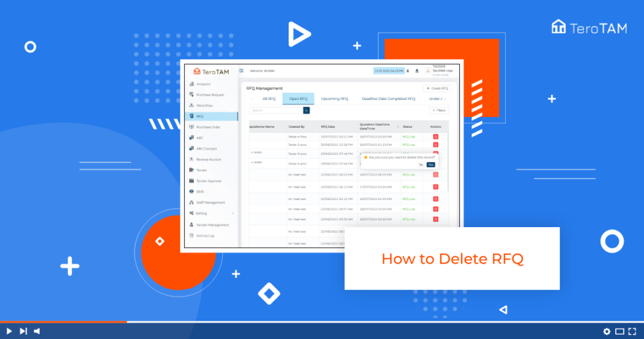The width and height of the screenshot is (644, 339).
Task: Open notifications bell in the header
Action: (408, 70)
